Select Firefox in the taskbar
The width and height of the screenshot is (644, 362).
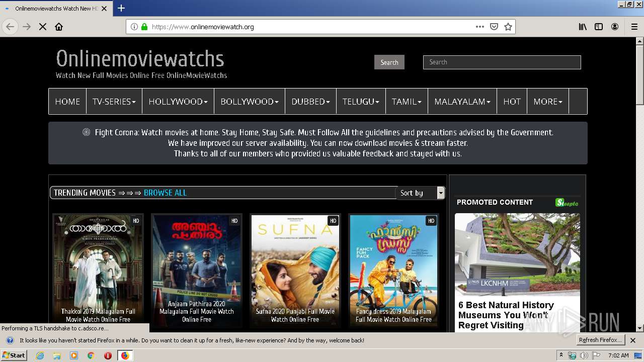[x=125, y=355]
